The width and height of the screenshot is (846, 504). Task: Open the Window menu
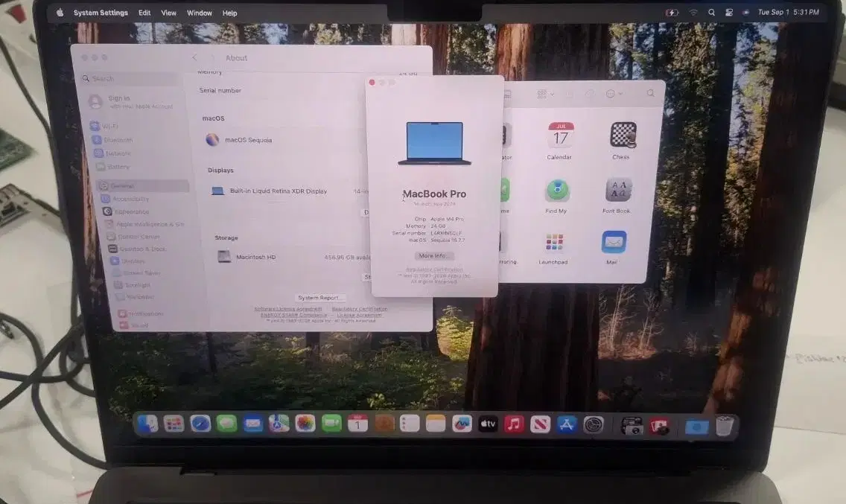point(199,13)
